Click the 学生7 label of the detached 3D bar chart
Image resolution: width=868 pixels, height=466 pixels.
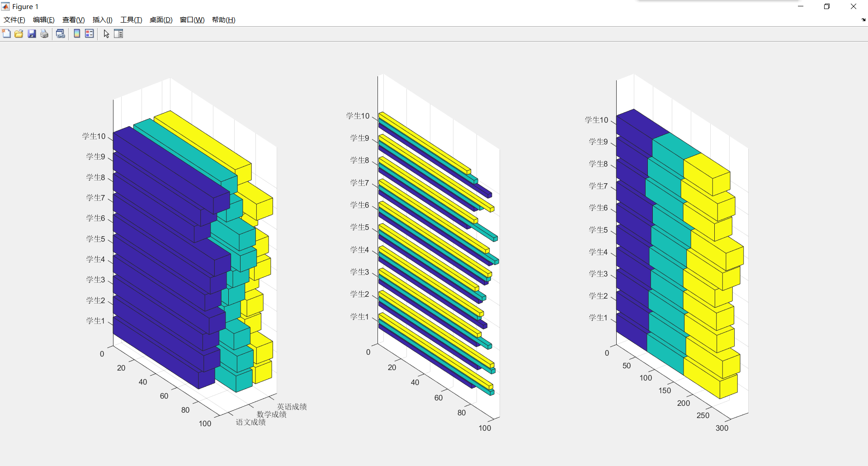[96, 198]
